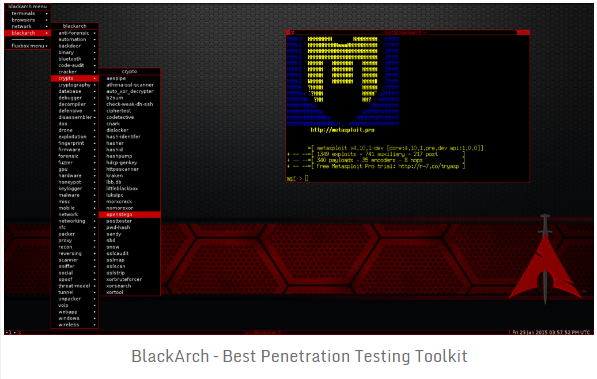This screenshot has height=379, width=597.
Task: Select the highlighted crypto category item
Action: click(75, 78)
